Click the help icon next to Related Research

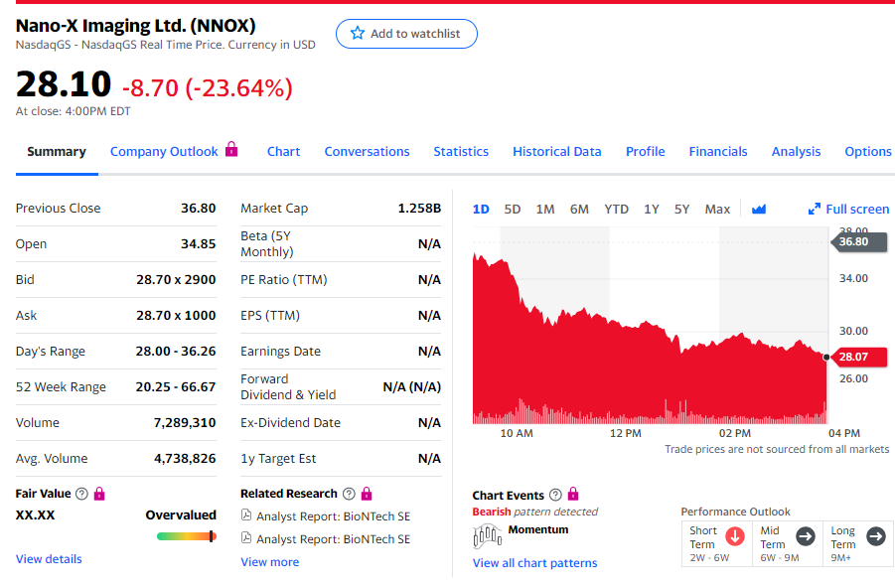[x=349, y=494]
